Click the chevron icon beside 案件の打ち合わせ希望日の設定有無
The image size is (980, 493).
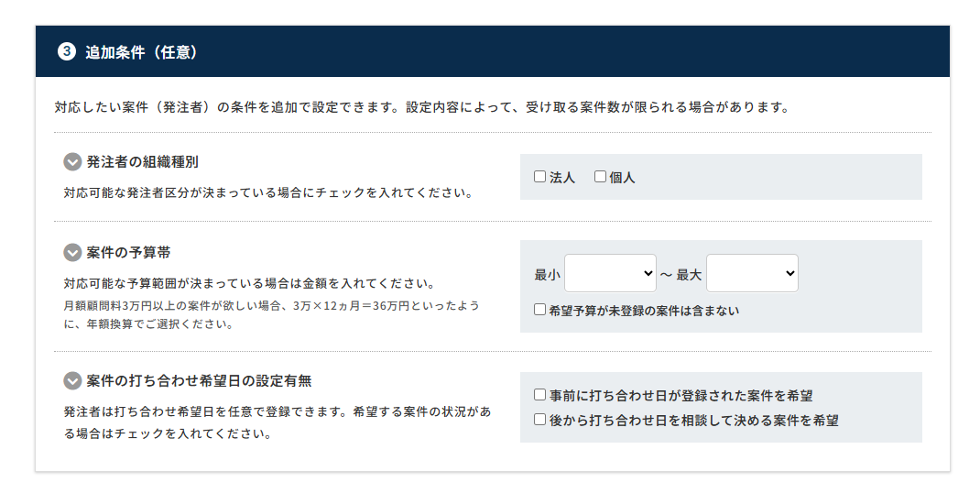[x=73, y=381]
